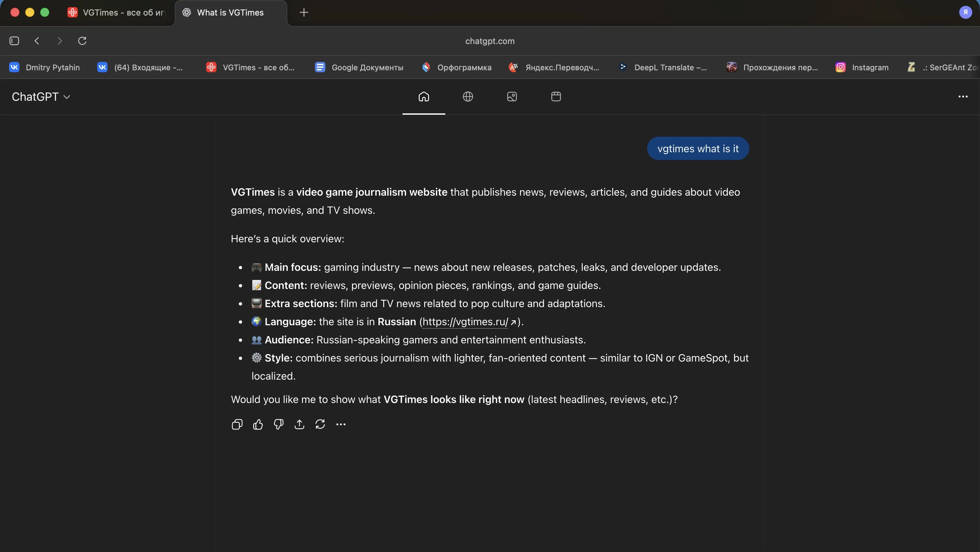
Task: Open the globe tab in top navigation
Action: pyautogui.click(x=468, y=97)
